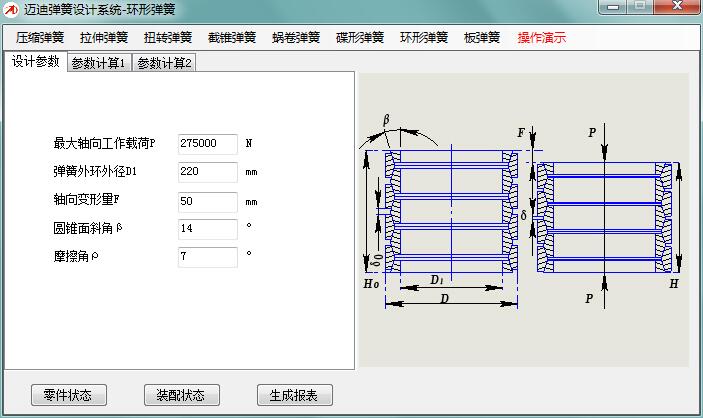Switch to the 参数计算2 tab

164,63
